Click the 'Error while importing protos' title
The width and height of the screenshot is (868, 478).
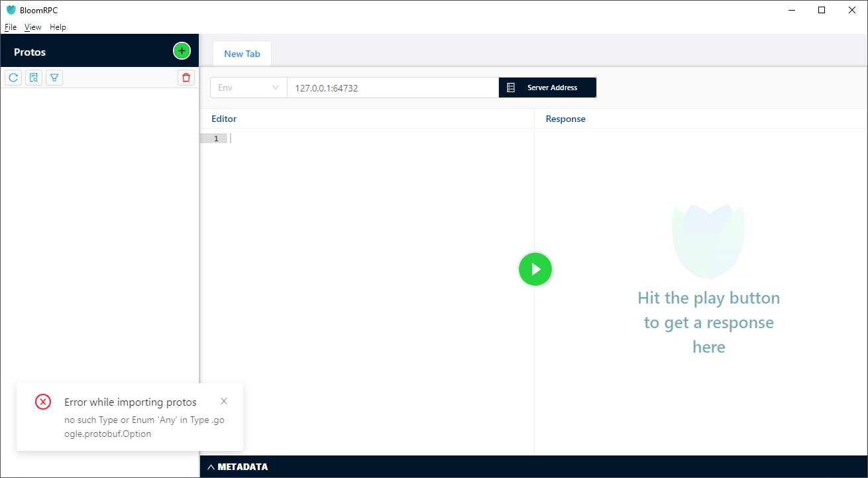coord(131,402)
